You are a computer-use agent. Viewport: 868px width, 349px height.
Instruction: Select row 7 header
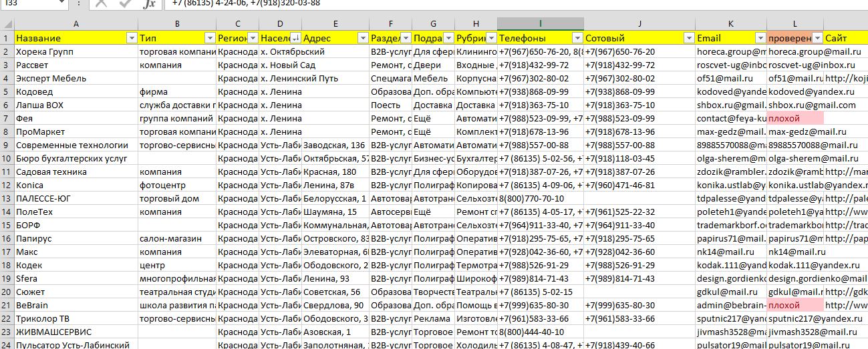pyautogui.click(x=7, y=118)
